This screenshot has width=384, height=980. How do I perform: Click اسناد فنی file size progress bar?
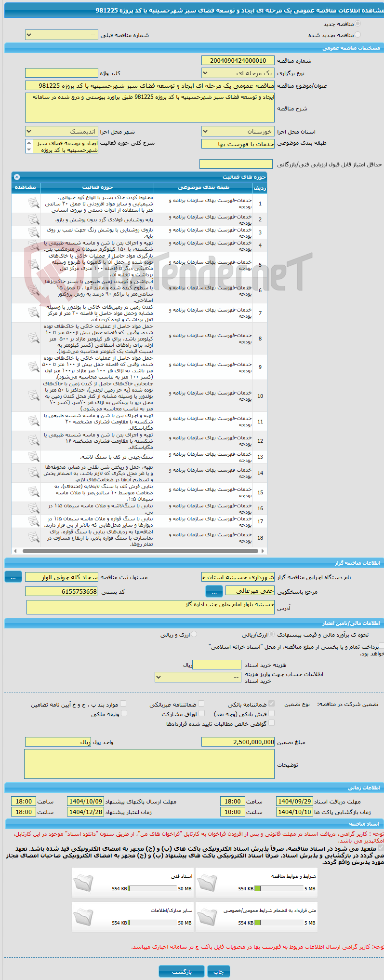(x=152, y=888)
